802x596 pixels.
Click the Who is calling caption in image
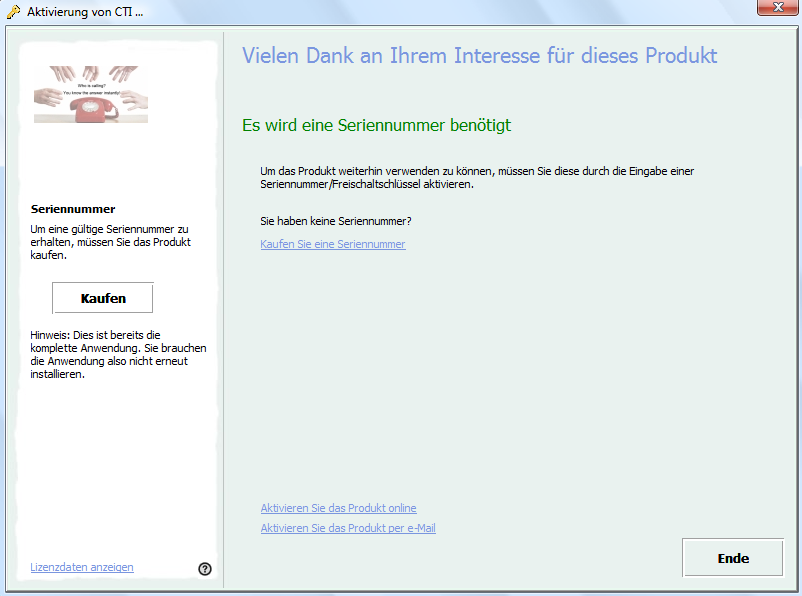91,87
